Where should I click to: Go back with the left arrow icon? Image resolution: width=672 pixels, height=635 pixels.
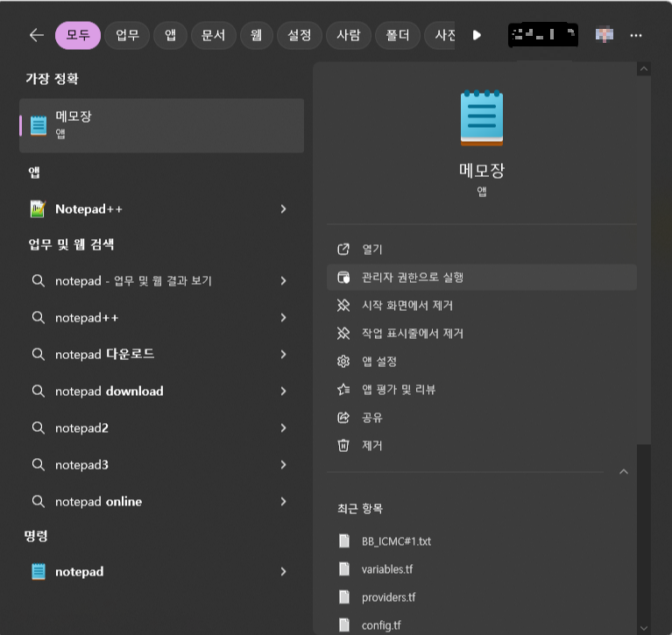click(x=37, y=35)
